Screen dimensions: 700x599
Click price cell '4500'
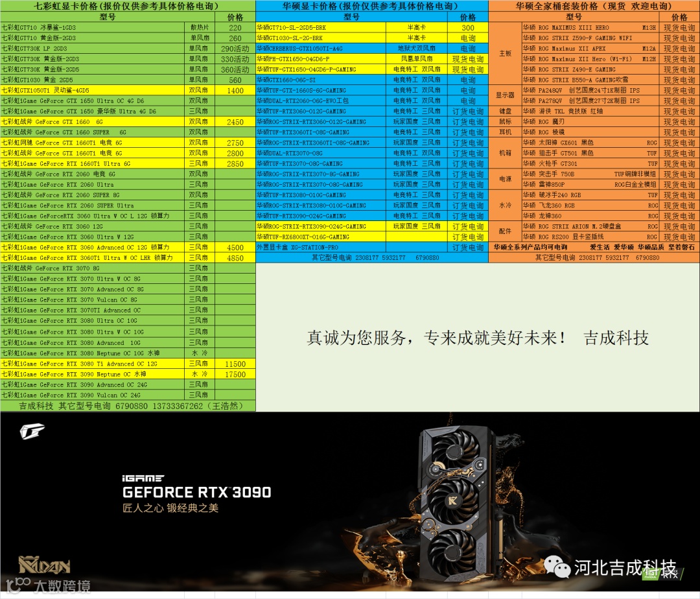(x=235, y=247)
